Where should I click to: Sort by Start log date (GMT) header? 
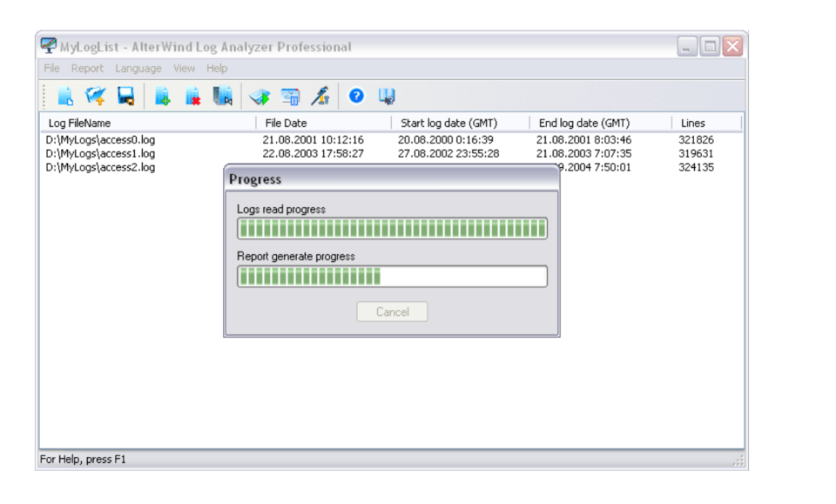(461, 123)
